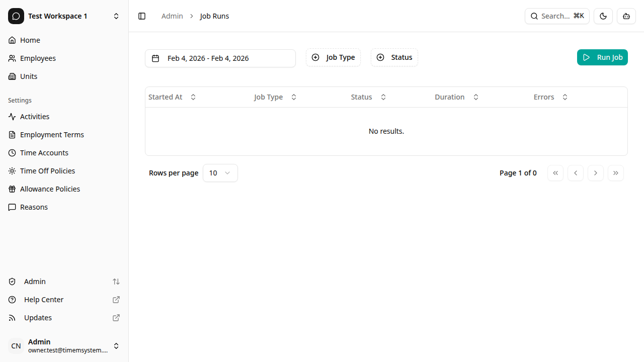The width and height of the screenshot is (644, 362).
Task: Navigate to Time Off Policies
Action: (x=47, y=171)
